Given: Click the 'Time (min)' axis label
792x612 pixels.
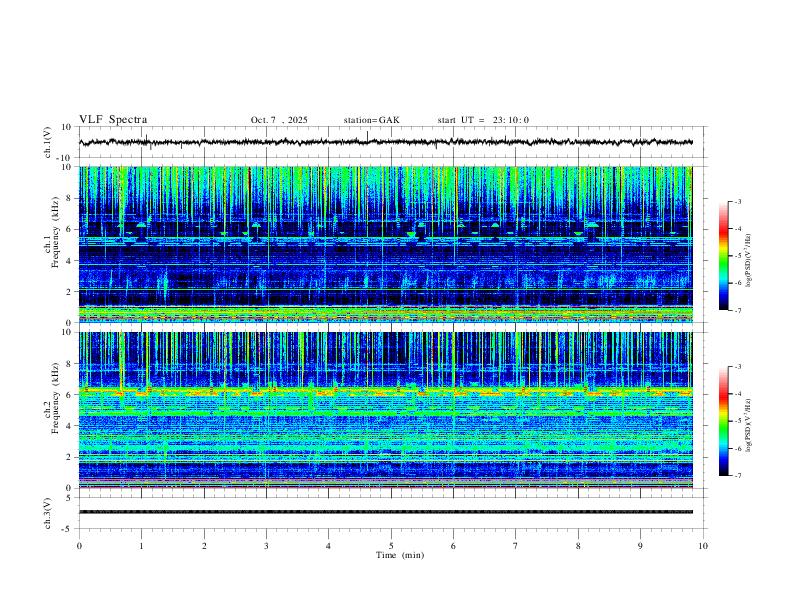Looking at the screenshot, I should pyautogui.click(x=400, y=555).
